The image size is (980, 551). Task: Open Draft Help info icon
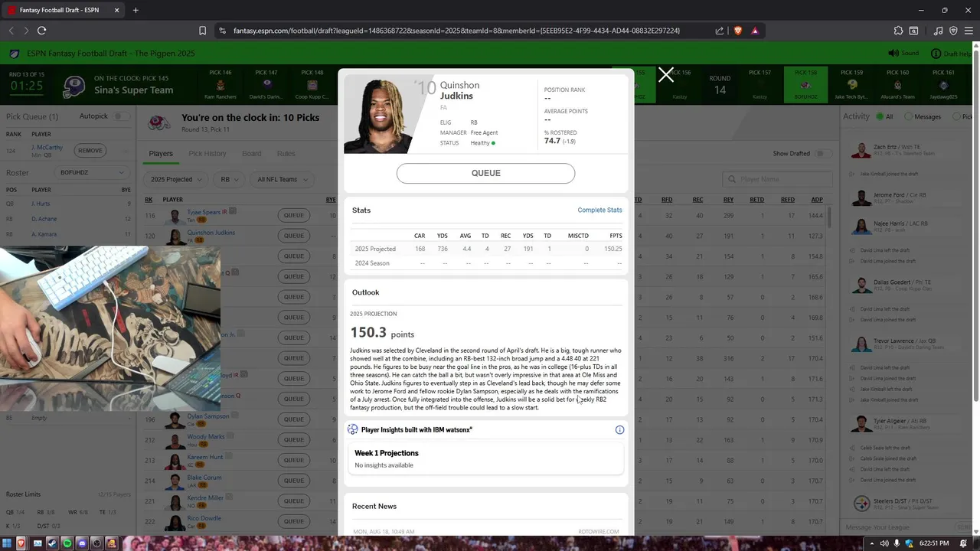[936, 54]
